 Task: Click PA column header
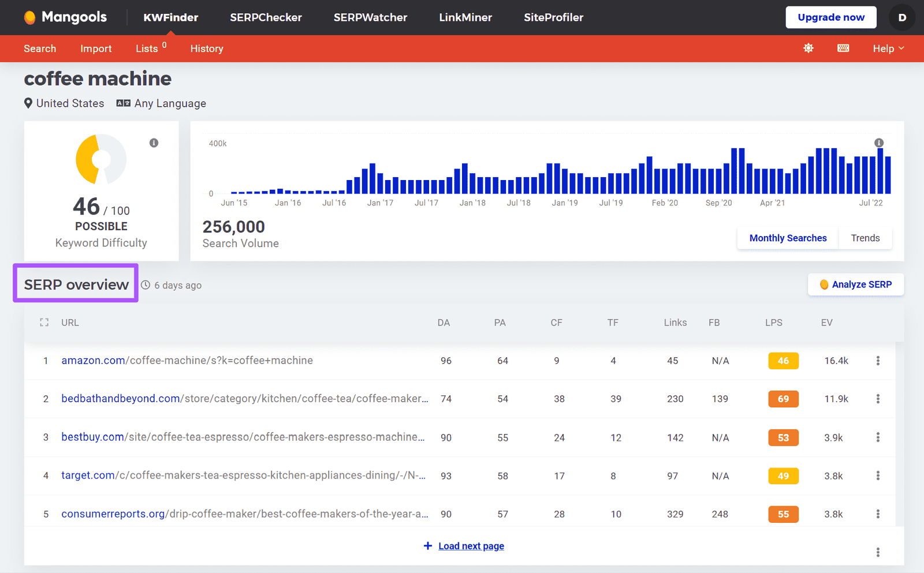pos(500,323)
